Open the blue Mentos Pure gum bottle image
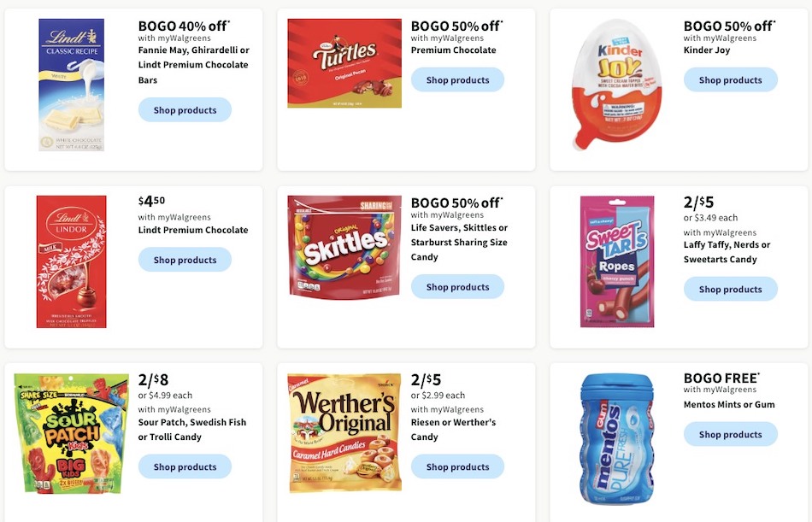This screenshot has width=812, height=522. pyautogui.click(x=617, y=437)
